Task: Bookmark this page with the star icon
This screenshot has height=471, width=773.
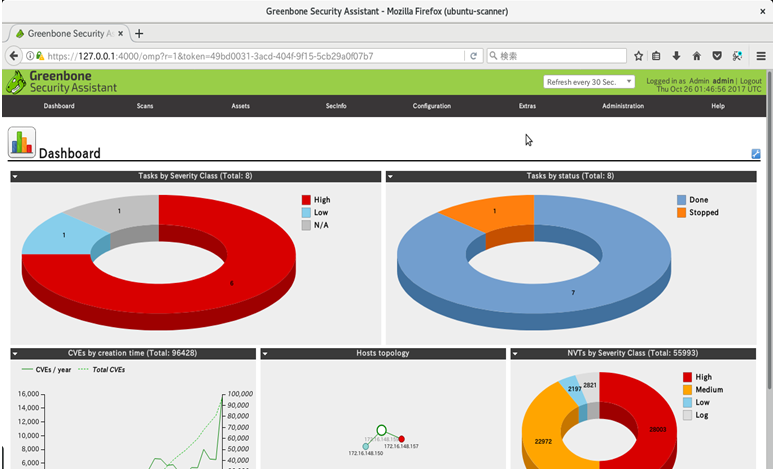Action: point(638,56)
